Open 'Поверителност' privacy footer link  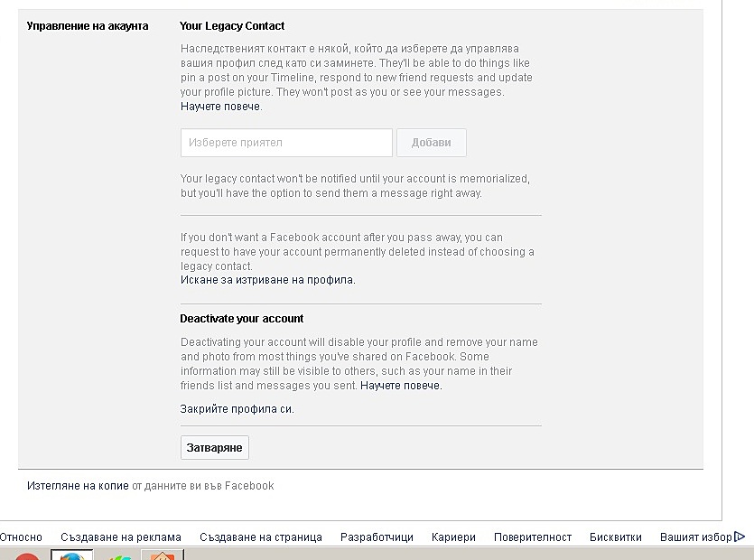tap(533, 537)
